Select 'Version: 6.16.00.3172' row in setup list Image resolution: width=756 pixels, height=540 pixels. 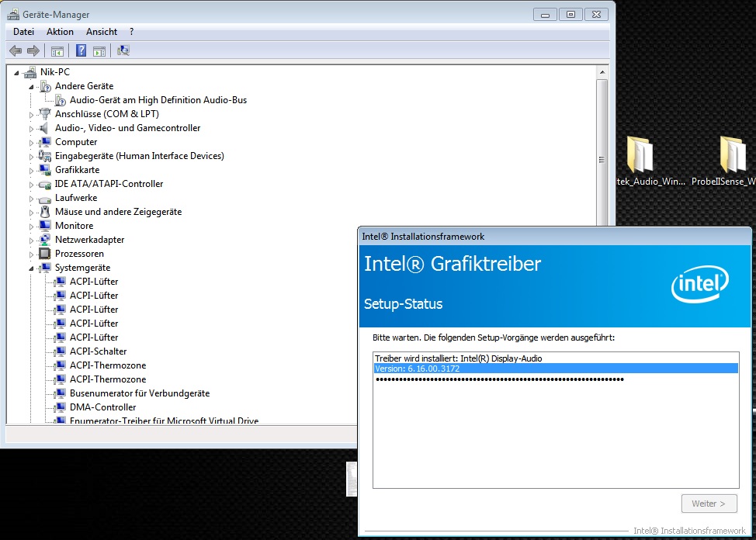(x=556, y=369)
